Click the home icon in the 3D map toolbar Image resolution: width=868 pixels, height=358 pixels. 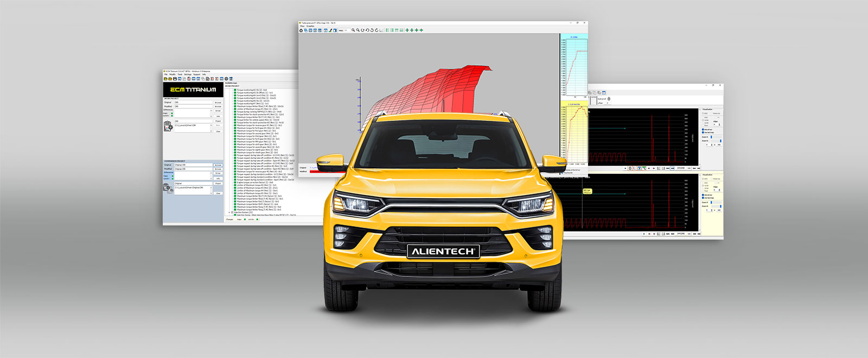coord(301,30)
